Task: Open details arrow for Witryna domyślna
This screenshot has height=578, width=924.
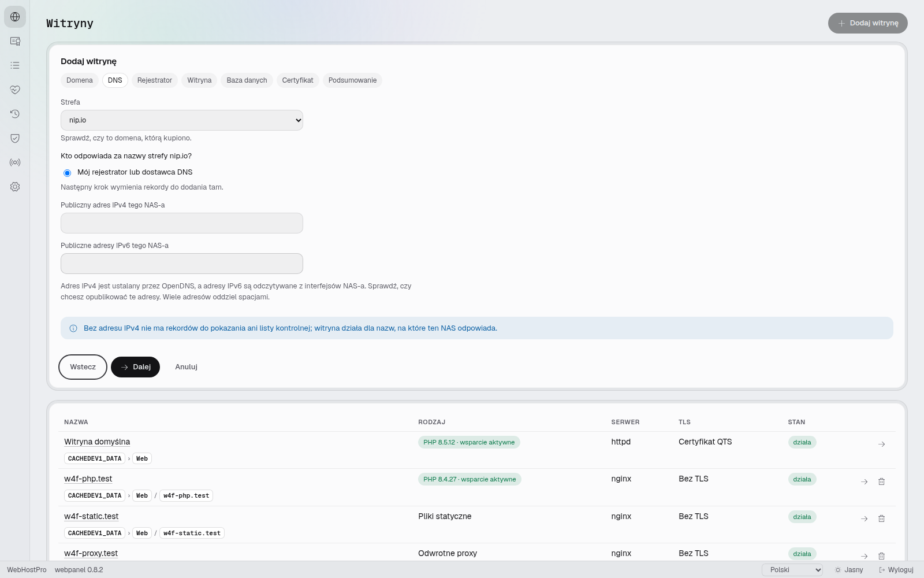Action: 881,444
